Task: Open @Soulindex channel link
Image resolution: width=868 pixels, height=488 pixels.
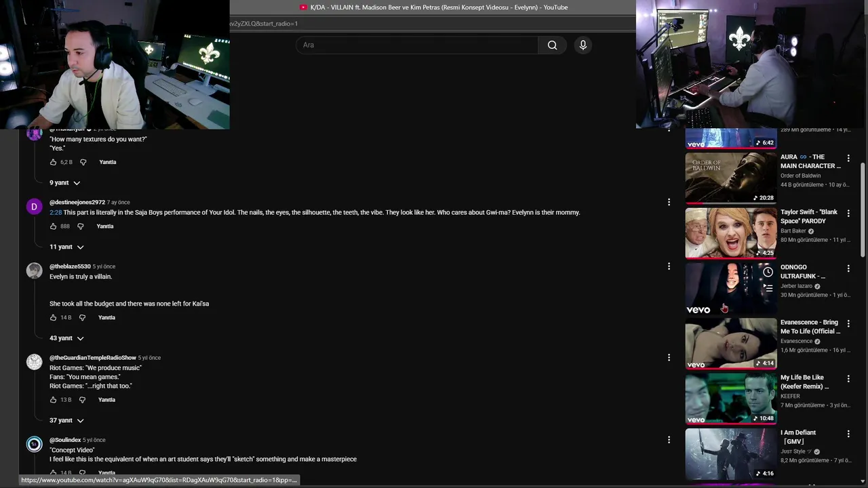Action: click(65, 440)
